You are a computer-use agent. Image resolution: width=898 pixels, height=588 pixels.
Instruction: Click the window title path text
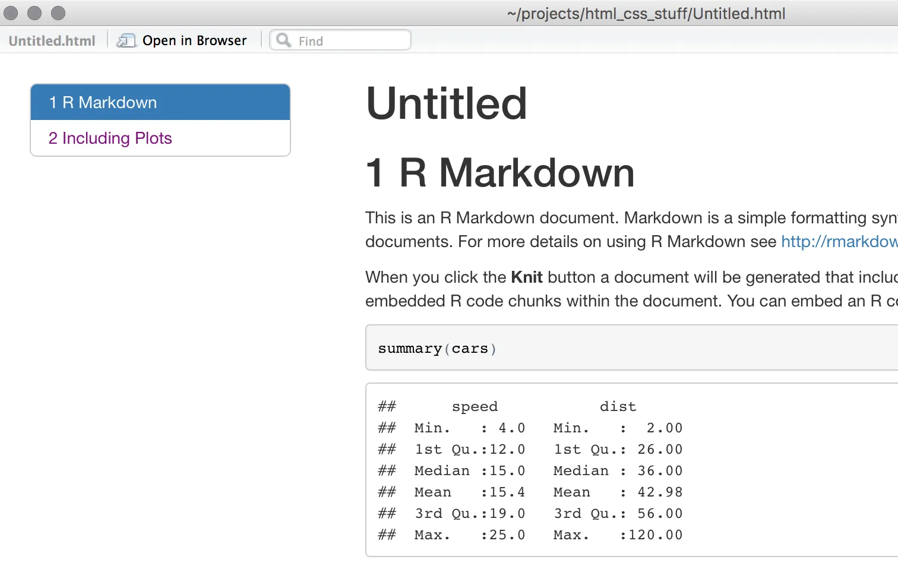pos(646,14)
